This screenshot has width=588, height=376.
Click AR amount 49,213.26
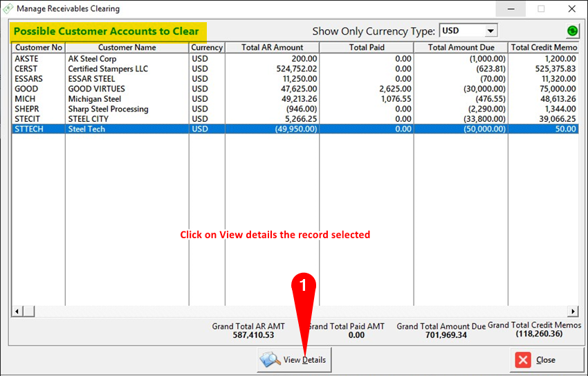[x=299, y=99]
